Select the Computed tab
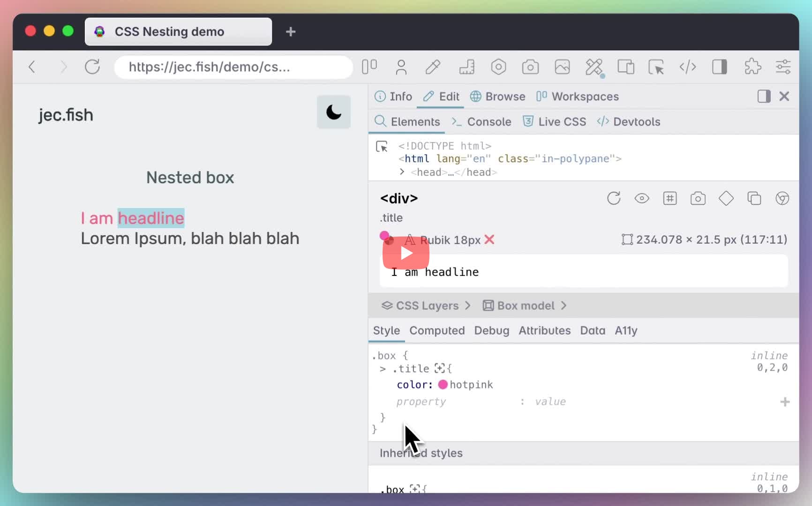Viewport: 812px width, 506px height. (x=437, y=331)
